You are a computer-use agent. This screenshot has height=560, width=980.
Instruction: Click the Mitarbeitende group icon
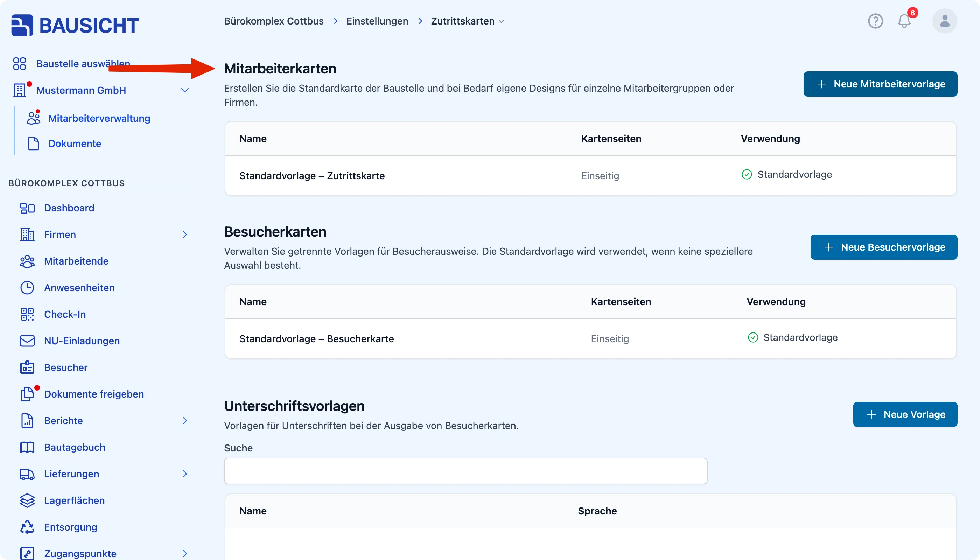[x=27, y=261]
